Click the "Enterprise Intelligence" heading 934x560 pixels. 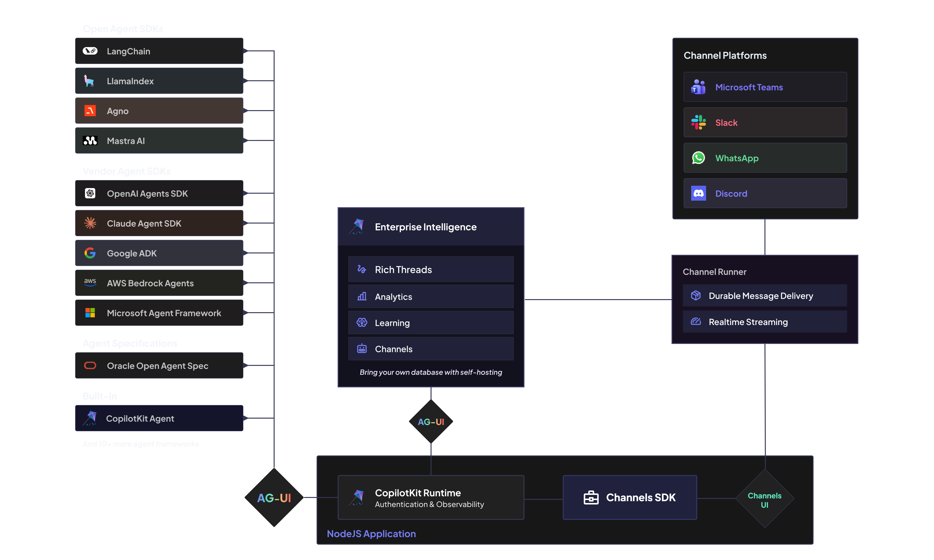click(425, 227)
